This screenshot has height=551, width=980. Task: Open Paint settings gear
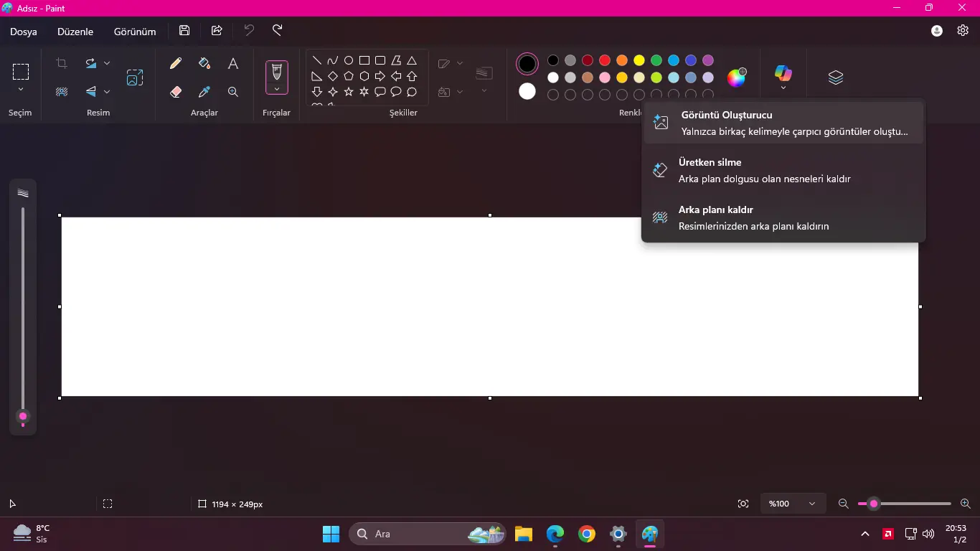click(963, 30)
